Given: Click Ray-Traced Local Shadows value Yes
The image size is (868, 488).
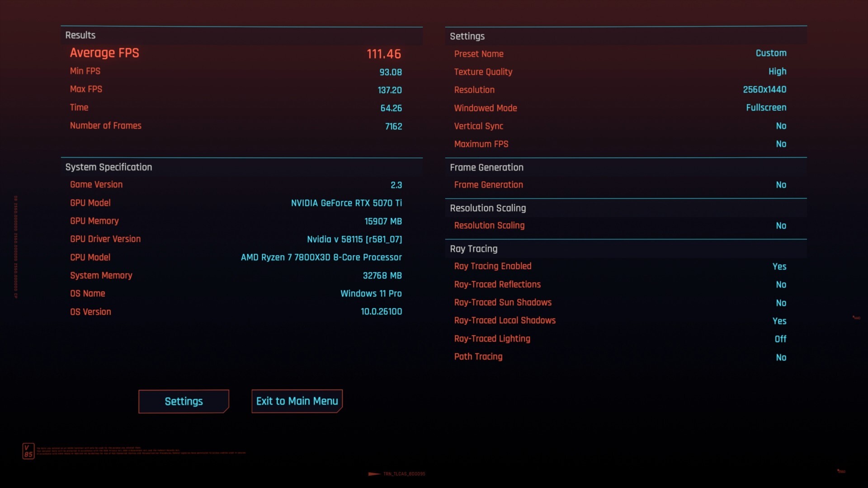Looking at the screenshot, I should [x=779, y=321].
